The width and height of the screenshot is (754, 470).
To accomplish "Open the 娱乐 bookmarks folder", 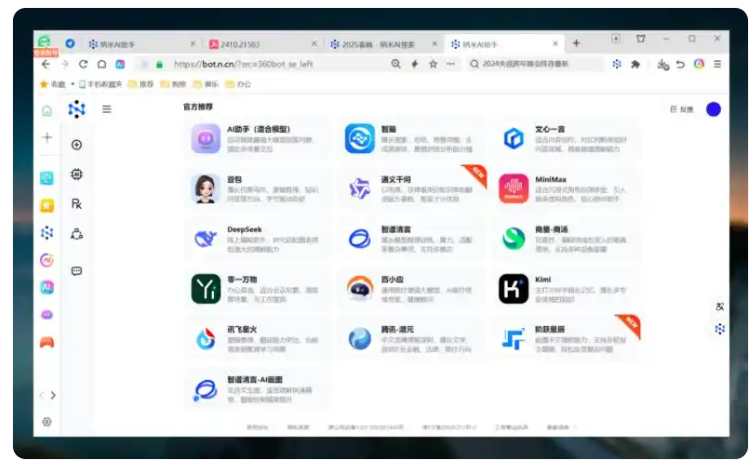I will (x=206, y=84).
